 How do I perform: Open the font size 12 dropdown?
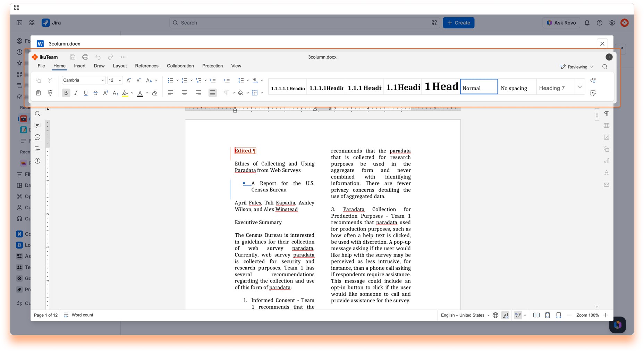click(120, 80)
